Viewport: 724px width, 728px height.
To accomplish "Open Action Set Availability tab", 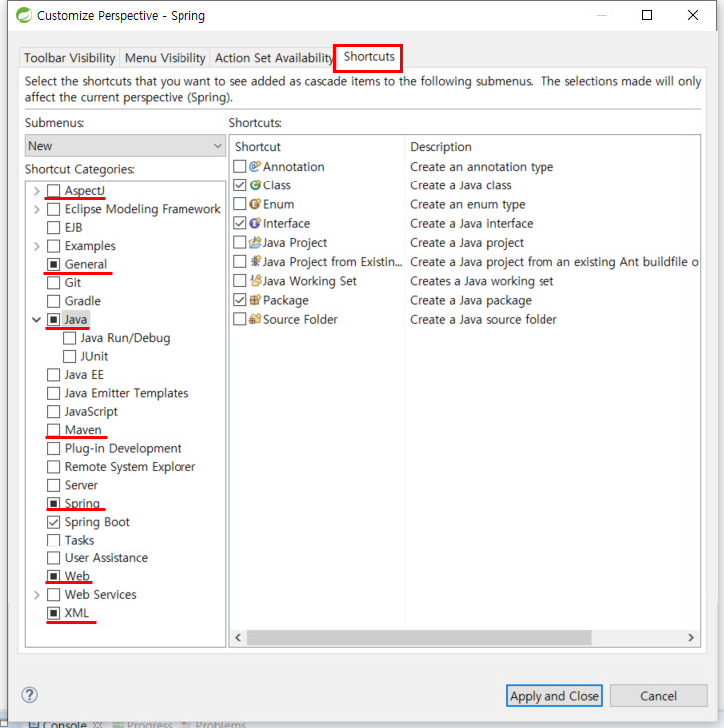I will click(273, 58).
